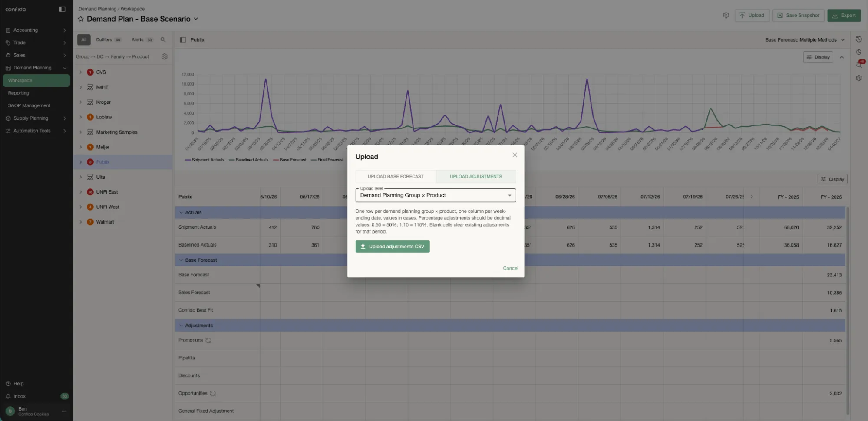Image resolution: width=868 pixels, height=421 pixels.
Task: Select the Publix row in tree
Action: coord(123,162)
